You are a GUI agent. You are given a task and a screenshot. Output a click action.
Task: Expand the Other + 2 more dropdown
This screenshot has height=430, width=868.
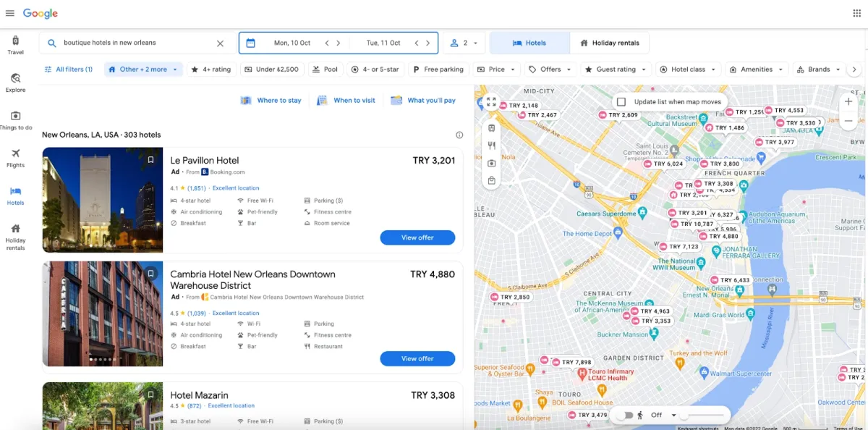(x=143, y=69)
